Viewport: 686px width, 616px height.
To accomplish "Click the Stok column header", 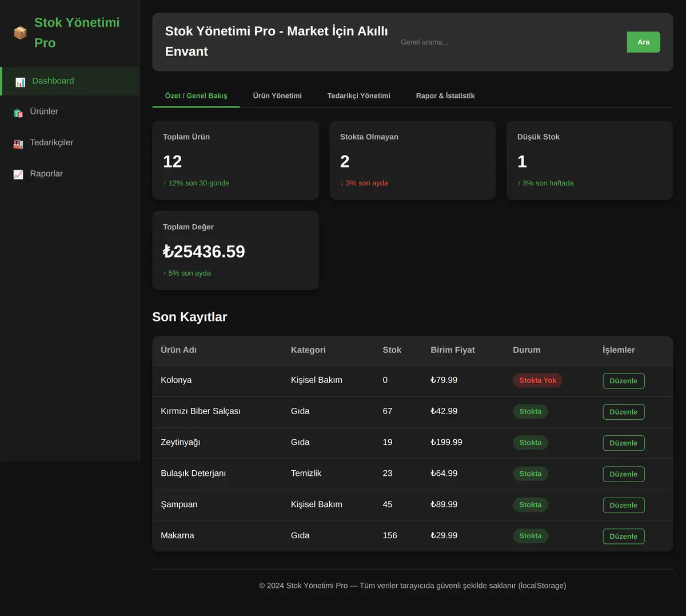I will click(x=392, y=350).
